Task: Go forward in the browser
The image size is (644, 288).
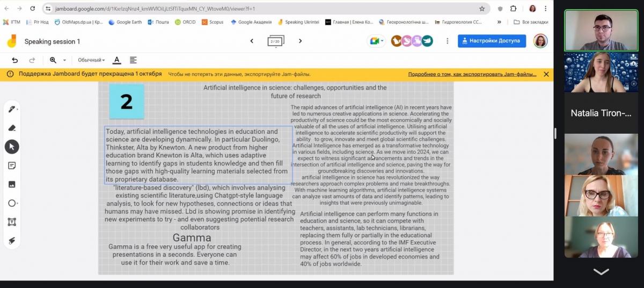Action: pos(20,9)
